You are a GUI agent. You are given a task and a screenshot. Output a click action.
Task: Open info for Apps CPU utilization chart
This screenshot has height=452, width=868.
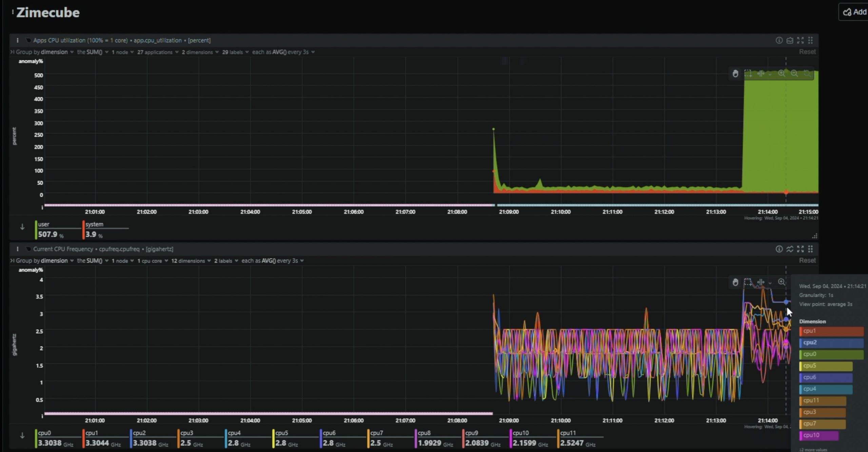(779, 40)
